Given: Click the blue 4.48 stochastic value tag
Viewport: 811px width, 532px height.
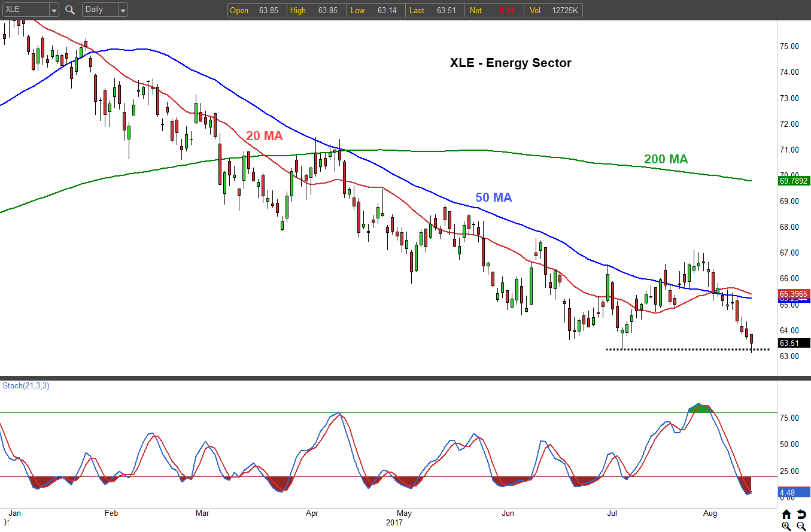Looking at the screenshot, I should click(794, 493).
